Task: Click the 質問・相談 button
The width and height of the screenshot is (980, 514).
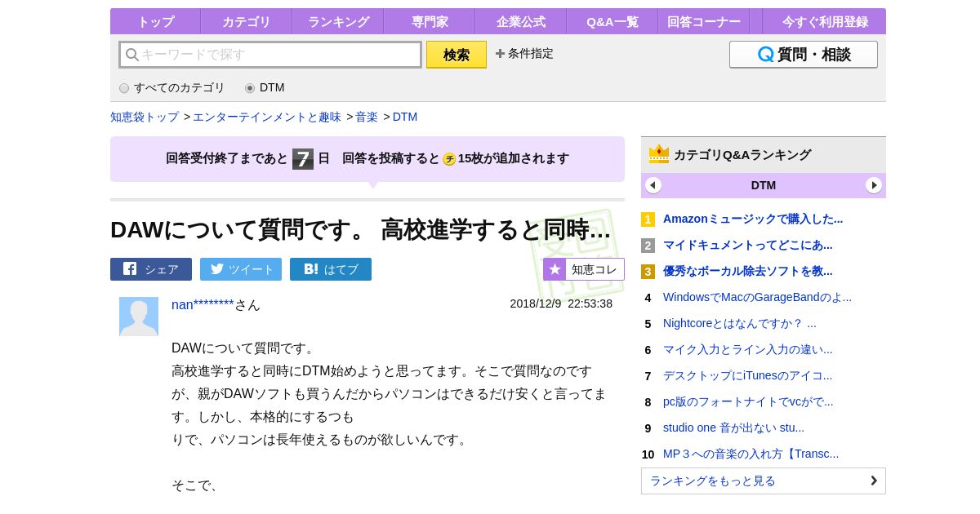Action: pyautogui.click(x=804, y=55)
